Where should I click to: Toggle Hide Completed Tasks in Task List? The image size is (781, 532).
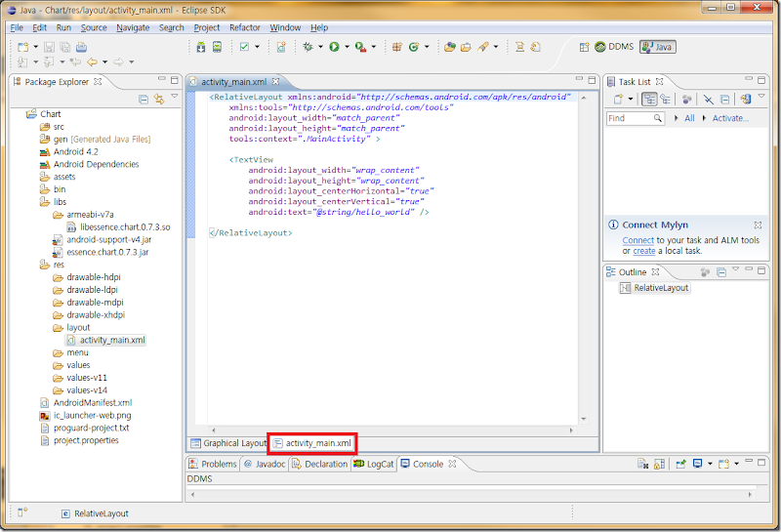coord(709,100)
